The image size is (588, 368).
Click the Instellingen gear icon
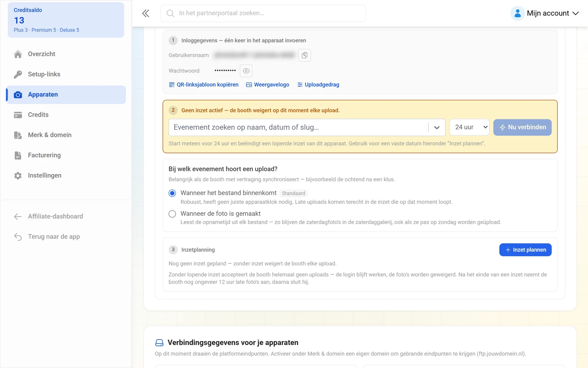point(18,175)
